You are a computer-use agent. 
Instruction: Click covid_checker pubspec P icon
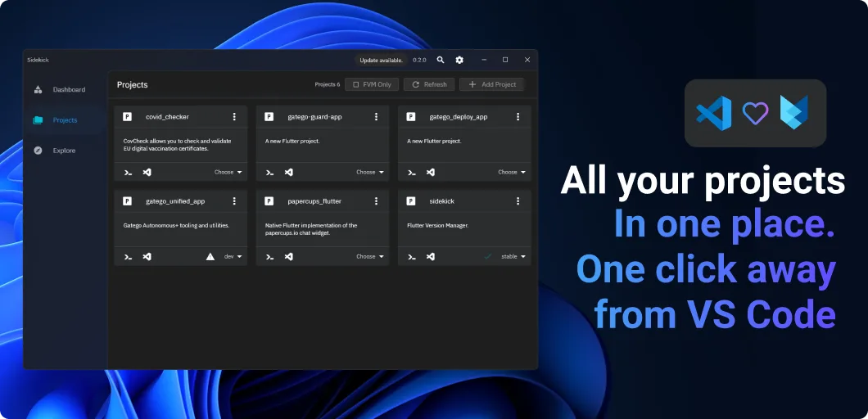(x=127, y=117)
